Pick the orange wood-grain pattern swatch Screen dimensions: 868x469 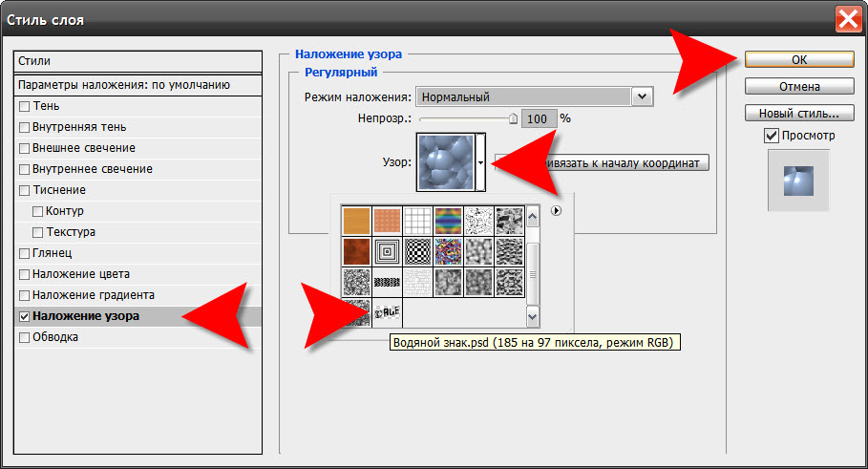pyautogui.click(x=356, y=221)
